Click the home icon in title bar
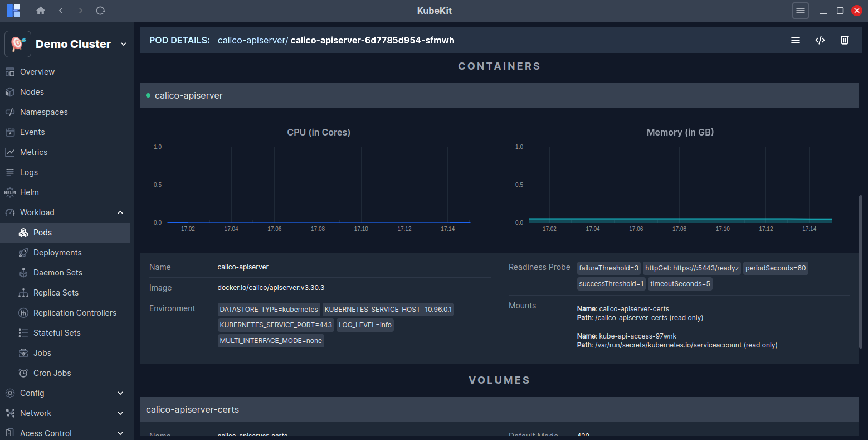Image resolution: width=868 pixels, height=440 pixels. (40, 11)
